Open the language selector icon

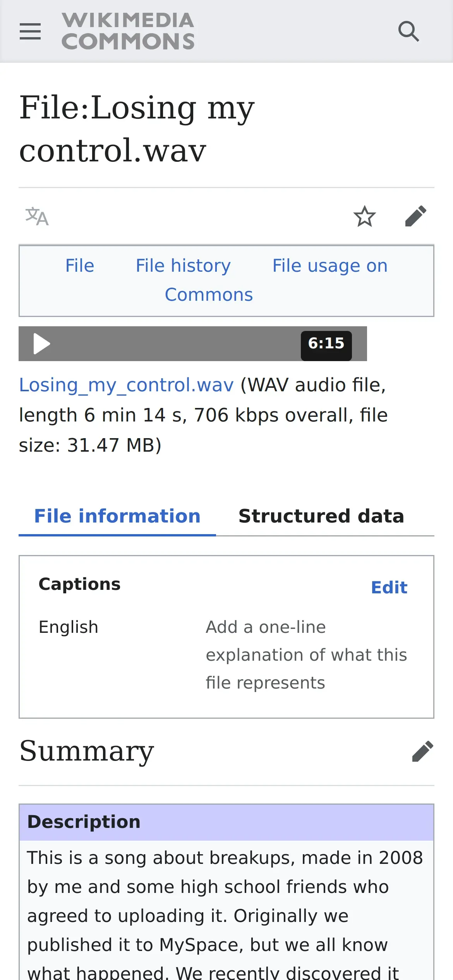37,216
